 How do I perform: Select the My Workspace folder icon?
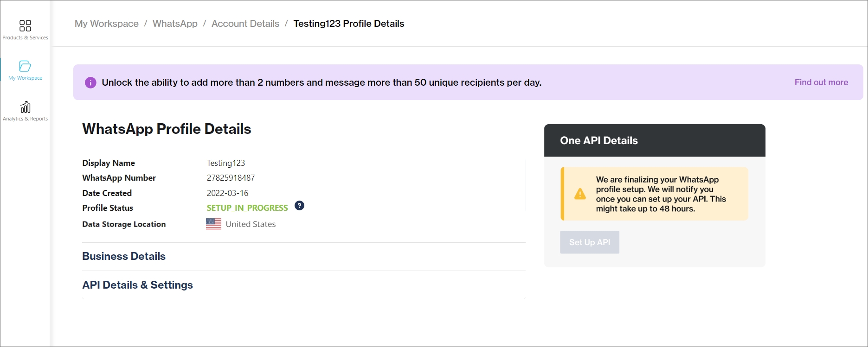[25, 66]
